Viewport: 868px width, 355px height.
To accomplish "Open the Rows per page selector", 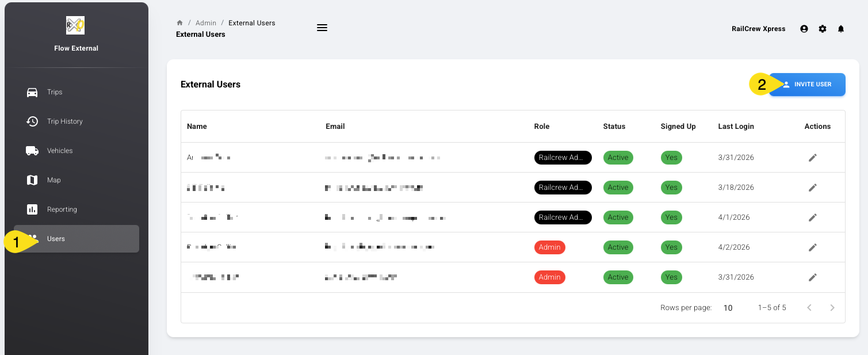I will (727, 308).
